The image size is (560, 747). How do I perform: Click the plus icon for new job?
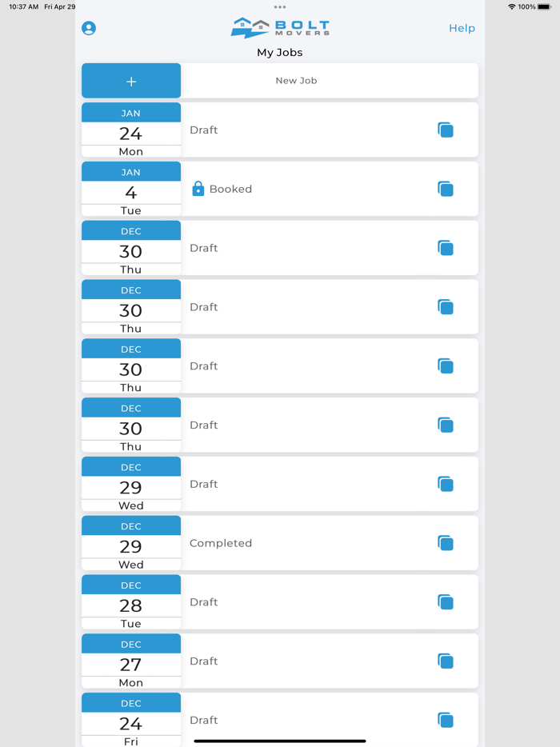click(x=131, y=81)
